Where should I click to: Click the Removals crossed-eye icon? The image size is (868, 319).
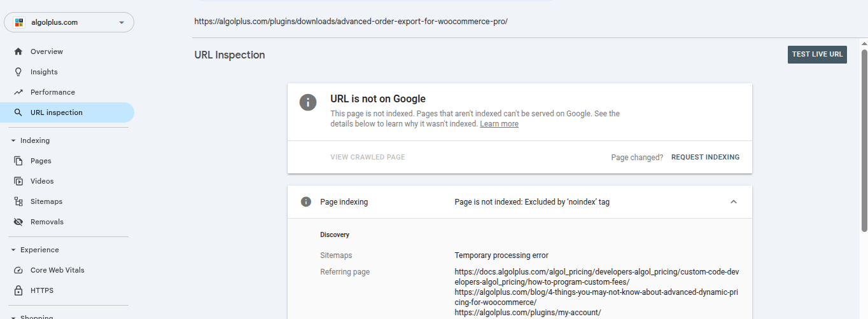18,222
